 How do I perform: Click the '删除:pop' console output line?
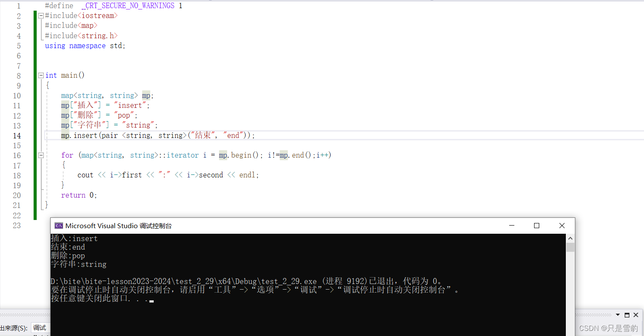tap(68, 256)
